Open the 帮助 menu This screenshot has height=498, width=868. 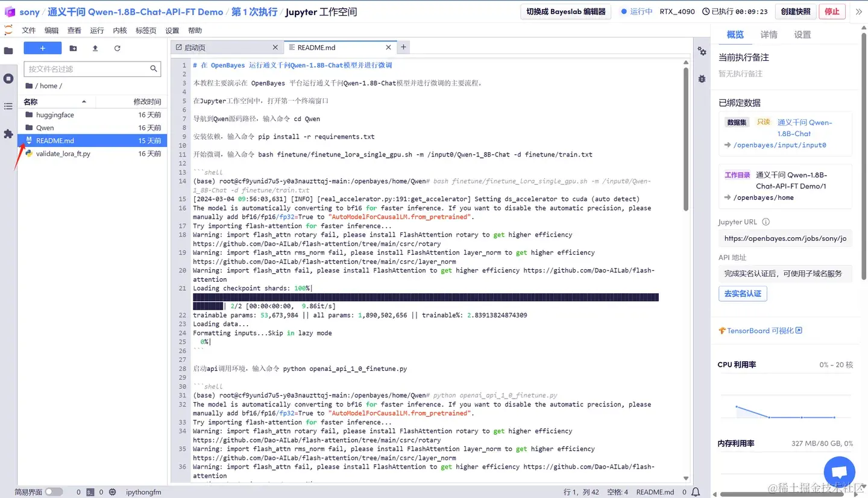click(195, 30)
